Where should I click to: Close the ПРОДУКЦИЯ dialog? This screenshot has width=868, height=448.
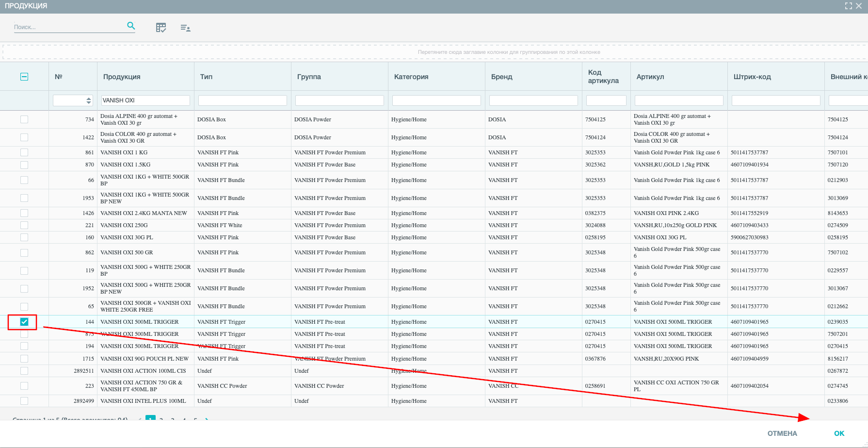pyautogui.click(x=859, y=6)
